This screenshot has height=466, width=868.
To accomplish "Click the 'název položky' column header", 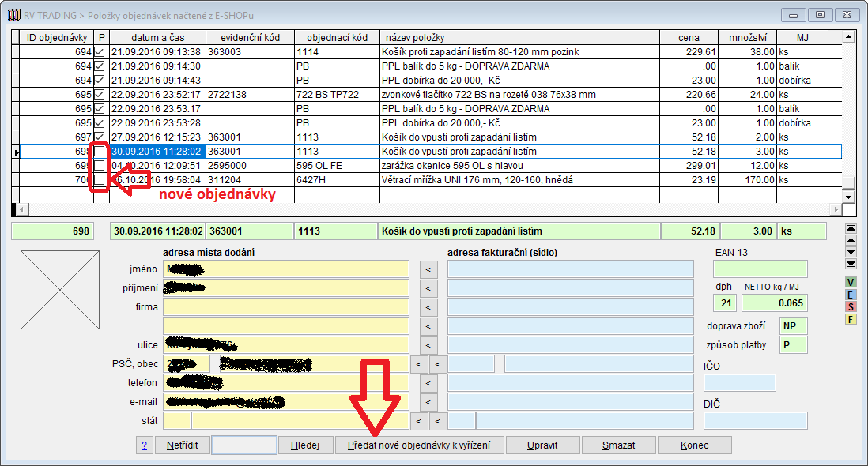I will coord(518,37).
